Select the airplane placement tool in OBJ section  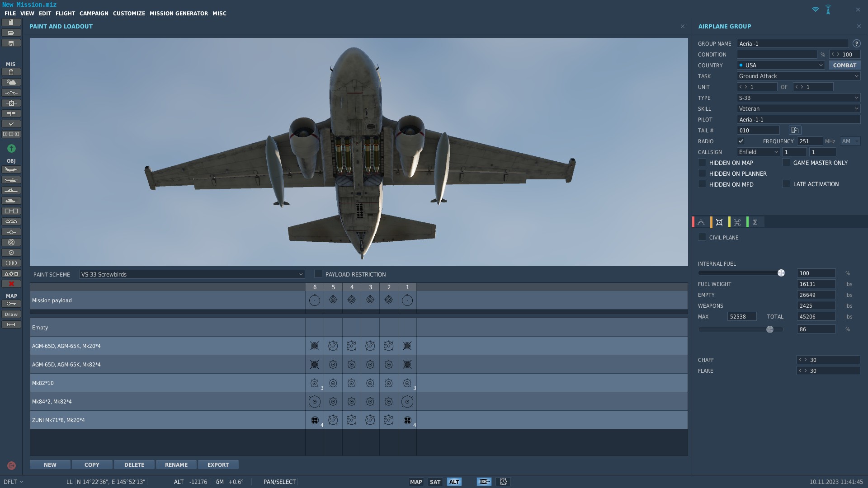click(x=11, y=169)
